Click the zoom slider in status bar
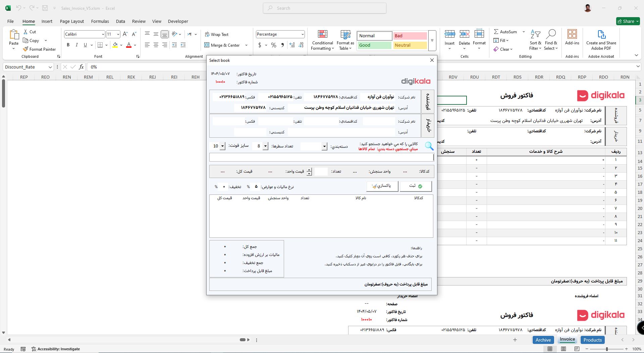644x353 pixels. pos(606,349)
